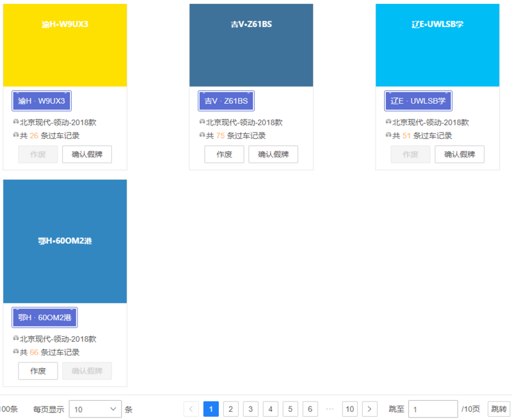Click car icon beside 辽E card's 北京现代 model
The height and width of the screenshot is (420, 512).
[388, 122]
